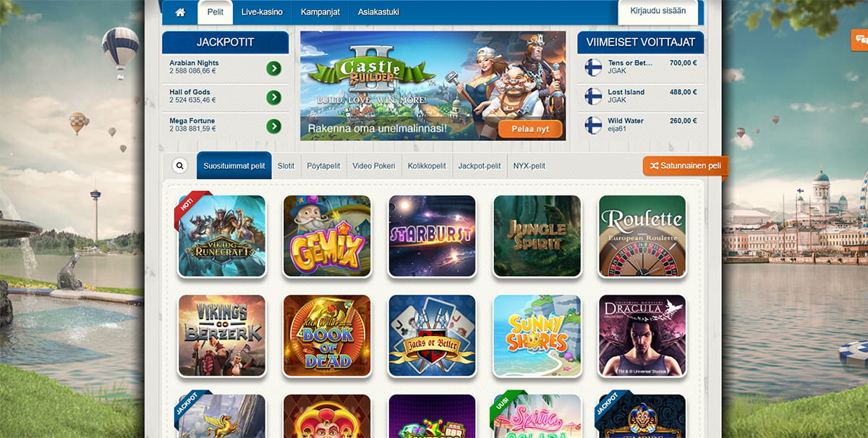Image resolution: width=868 pixels, height=438 pixels.
Task: Play Hall of Gods green arrow
Action: pos(273,97)
